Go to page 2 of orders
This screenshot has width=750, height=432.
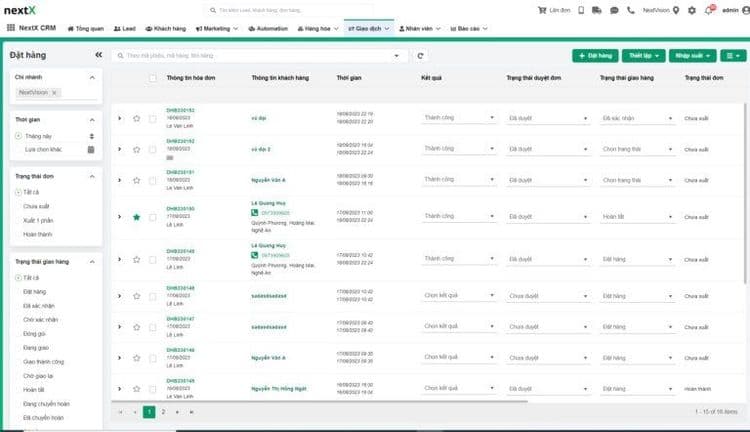coord(163,411)
